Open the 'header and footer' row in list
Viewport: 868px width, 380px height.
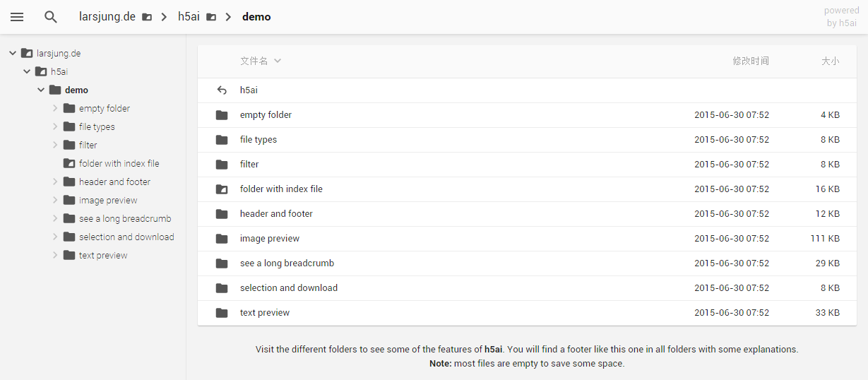[x=276, y=214]
